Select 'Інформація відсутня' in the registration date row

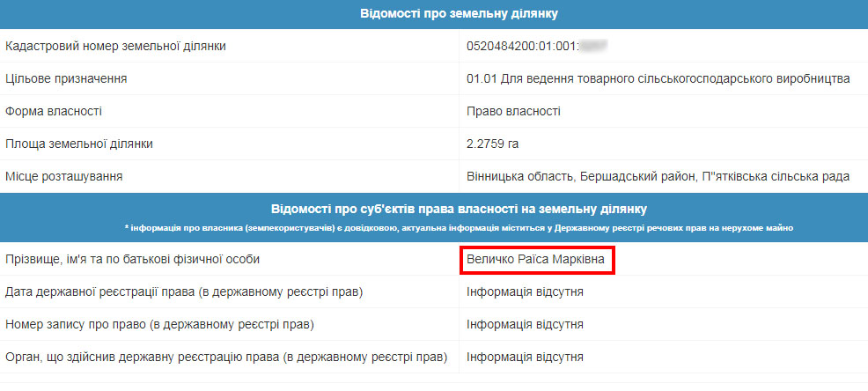[x=526, y=292]
